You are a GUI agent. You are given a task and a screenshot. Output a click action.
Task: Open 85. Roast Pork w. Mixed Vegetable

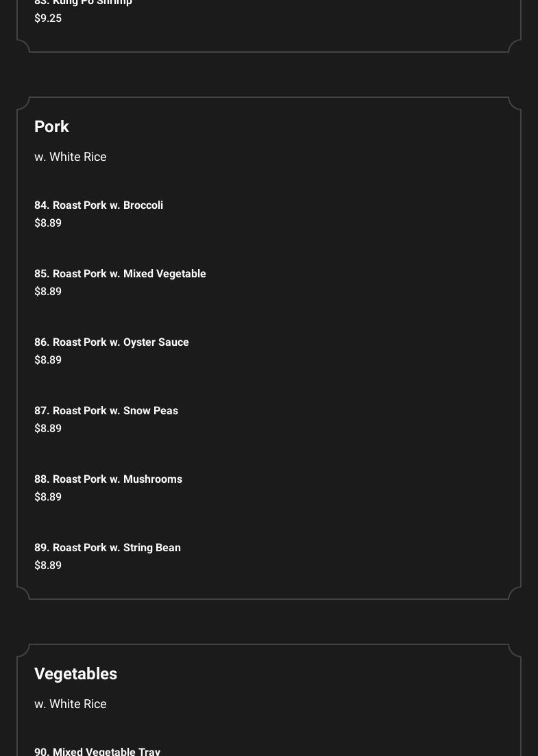(x=120, y=274)
